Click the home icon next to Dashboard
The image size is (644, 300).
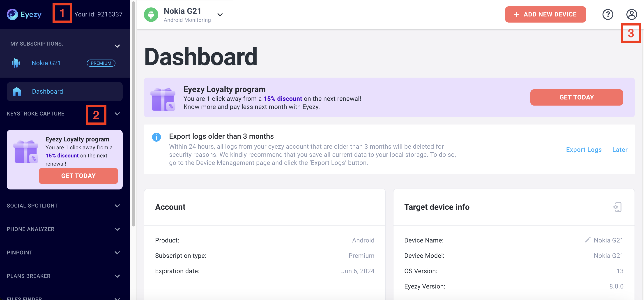point(16,91)
